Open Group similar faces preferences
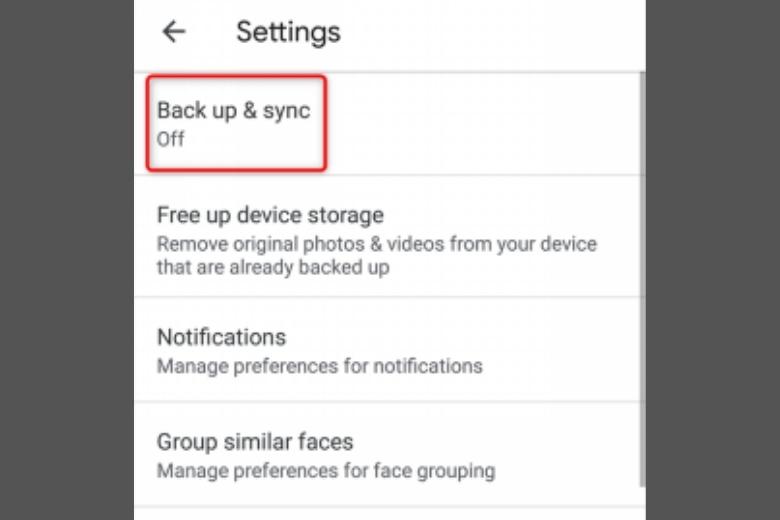The height and width of the screenshot is (520, 780). 388,454
